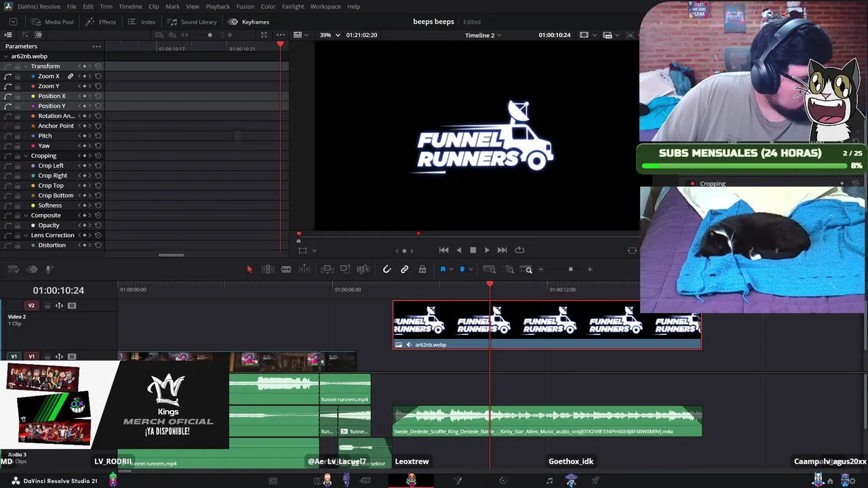
Task: Toggle curve display for Position Y
Action: pos(7,106)
